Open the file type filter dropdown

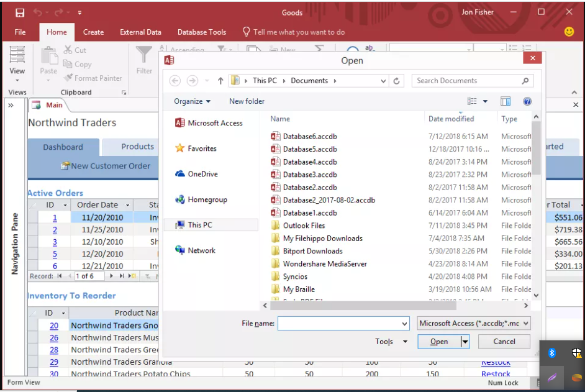click(474, 323)
